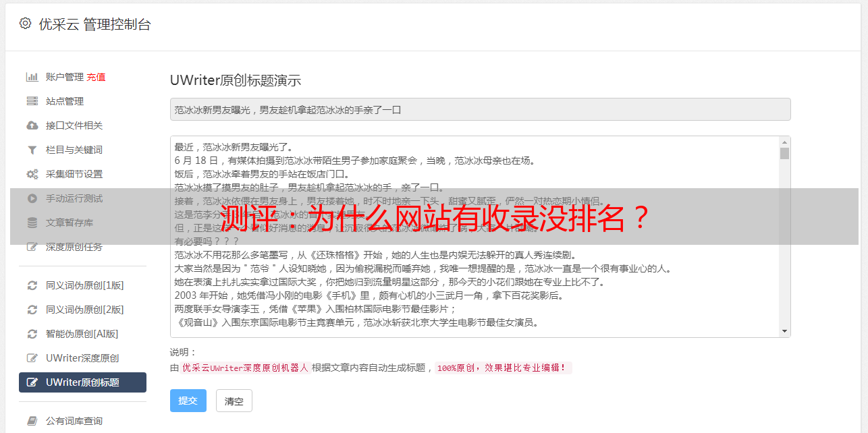The image size is (868, 433).
Task: Select the 站点管理 server icon
Action: point(32,101)
